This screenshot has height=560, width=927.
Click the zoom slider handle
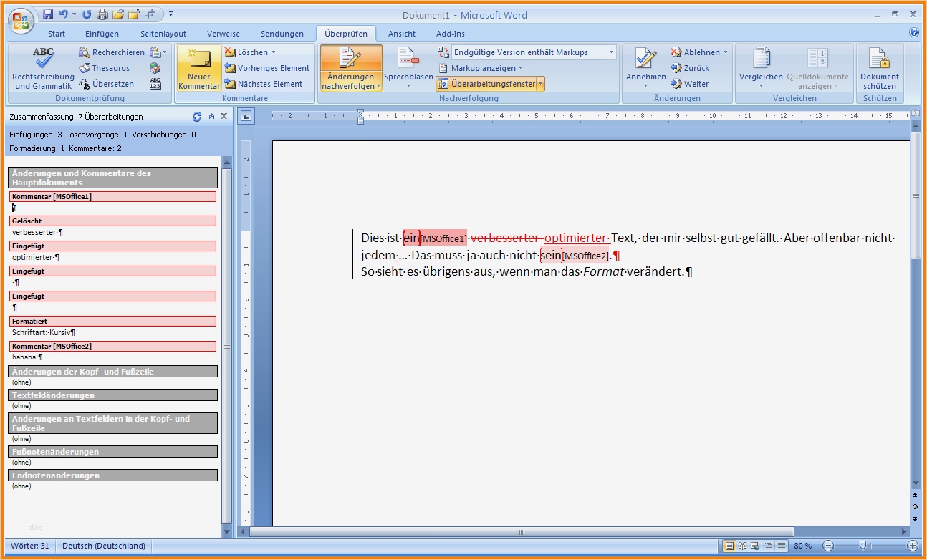pyautogui.click(x=863, y=546)
